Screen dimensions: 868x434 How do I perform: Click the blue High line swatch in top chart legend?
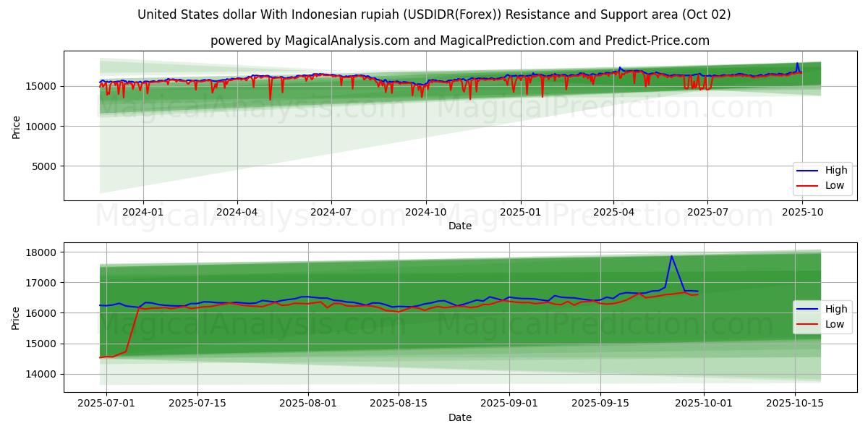coord(807,171)
